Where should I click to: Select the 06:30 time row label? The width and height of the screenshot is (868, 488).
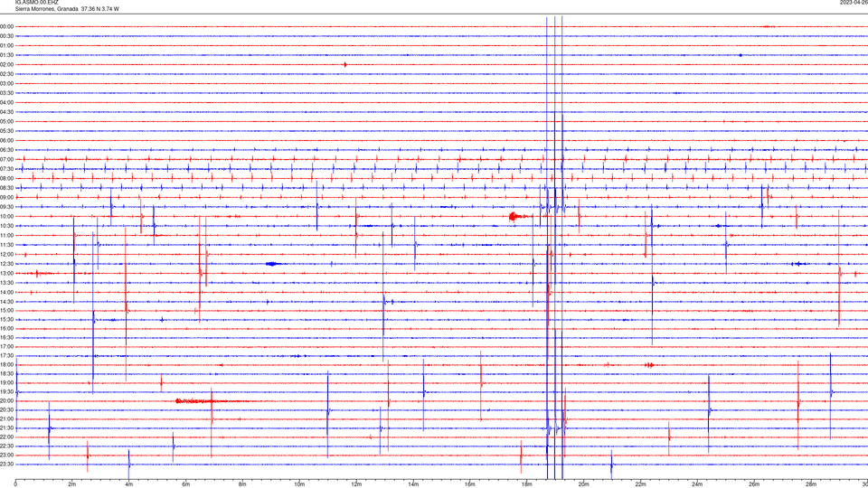[7, 150]
